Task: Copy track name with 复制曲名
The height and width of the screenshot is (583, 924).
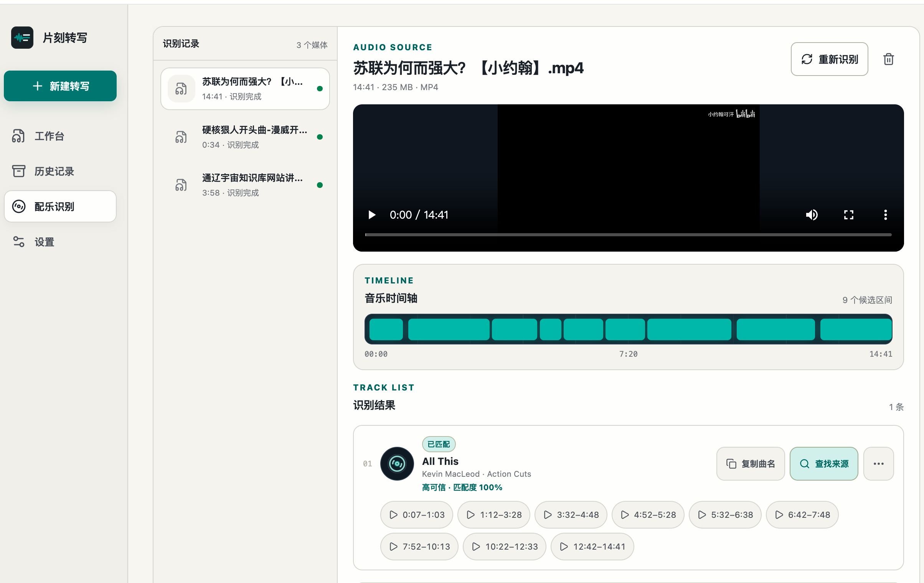Action: (751, 464)
